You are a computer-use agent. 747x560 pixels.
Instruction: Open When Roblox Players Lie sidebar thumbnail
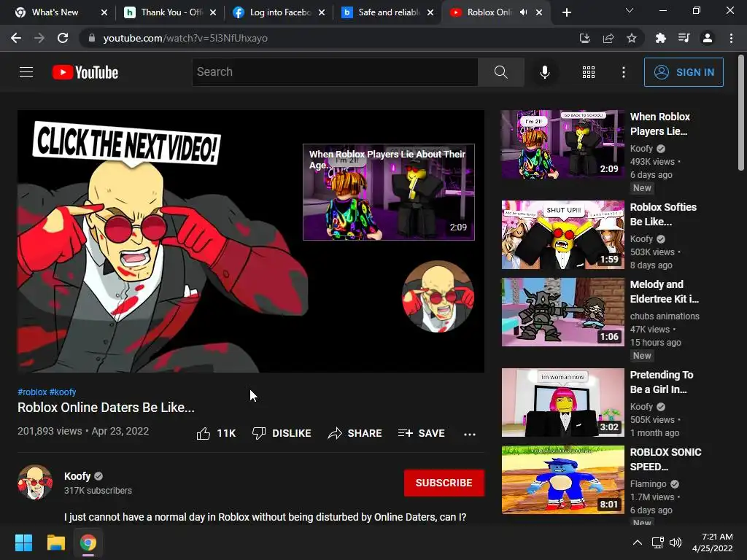(562, 144)
